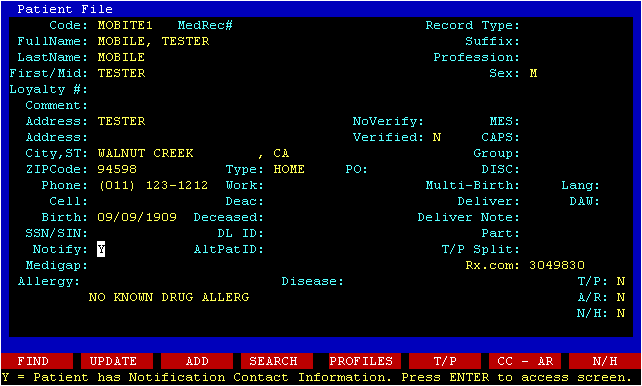The image size is (642, 386).
Task: Click the Patient File window title
Action: point(65,9)
